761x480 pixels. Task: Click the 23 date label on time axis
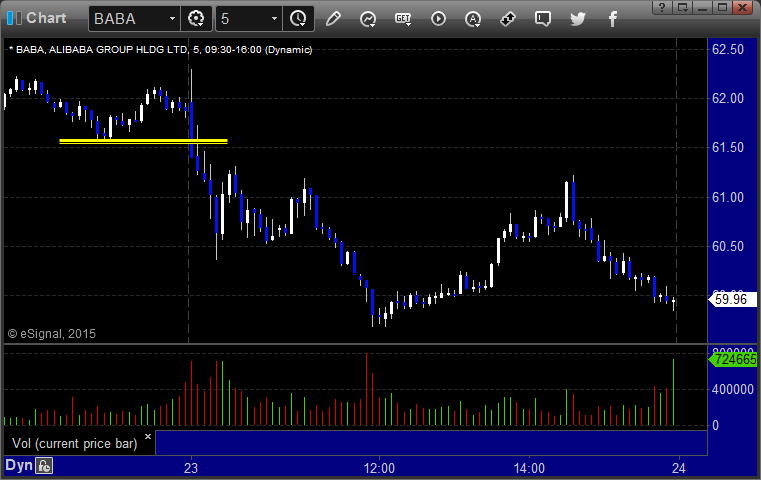[191, 468]
